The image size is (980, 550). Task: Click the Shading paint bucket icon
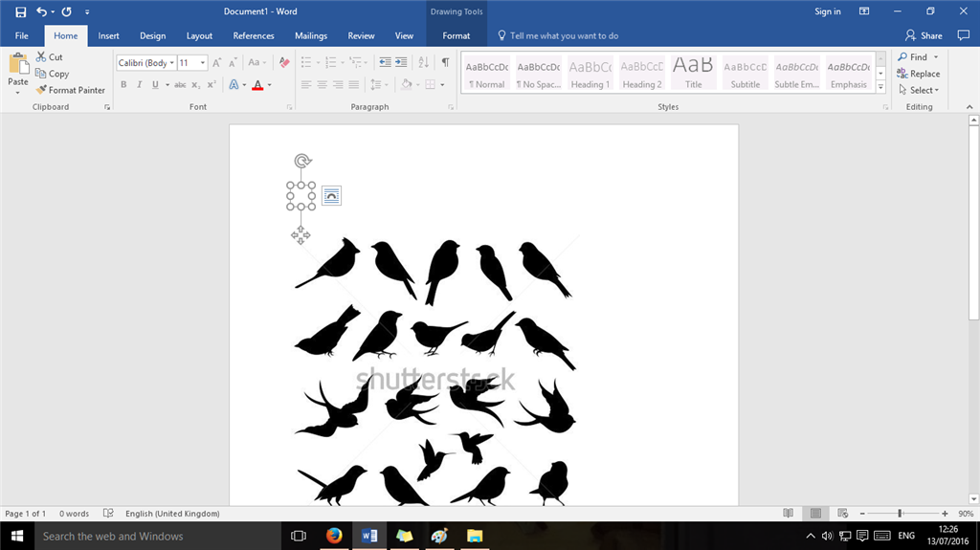406,84
